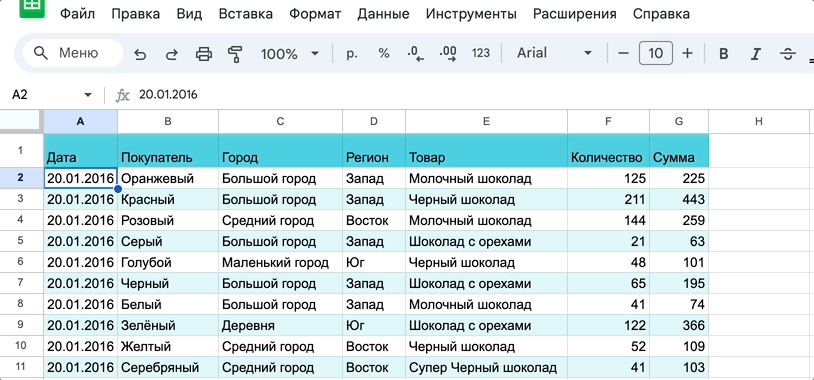The image size is (814, 380).
Task: Click the formula bar with 20.01.2016
Action: pyautogui.click(x=472, y=95)
